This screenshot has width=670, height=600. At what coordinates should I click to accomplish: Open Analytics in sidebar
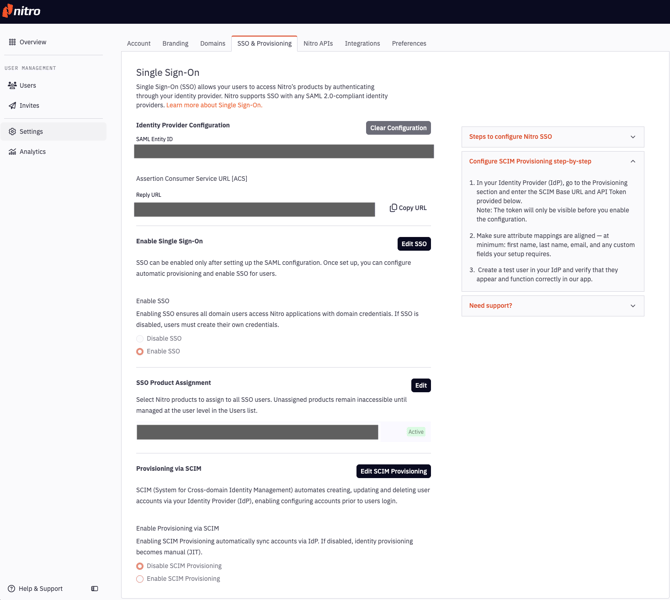(32, 152)
